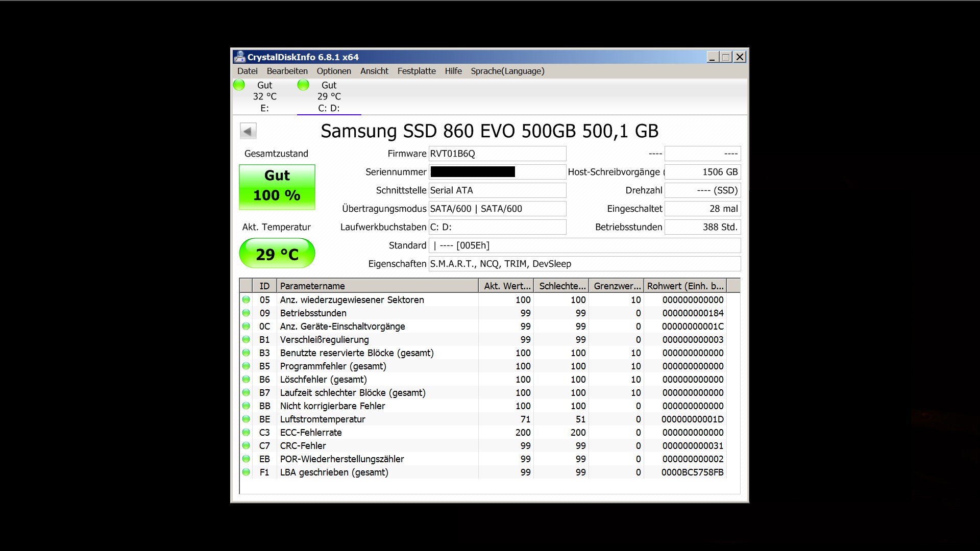The image size is (980, 551).
Task: Select 'Anz. wiederzugewiesener Sektoren' row name
Action: tap(352, 300)
